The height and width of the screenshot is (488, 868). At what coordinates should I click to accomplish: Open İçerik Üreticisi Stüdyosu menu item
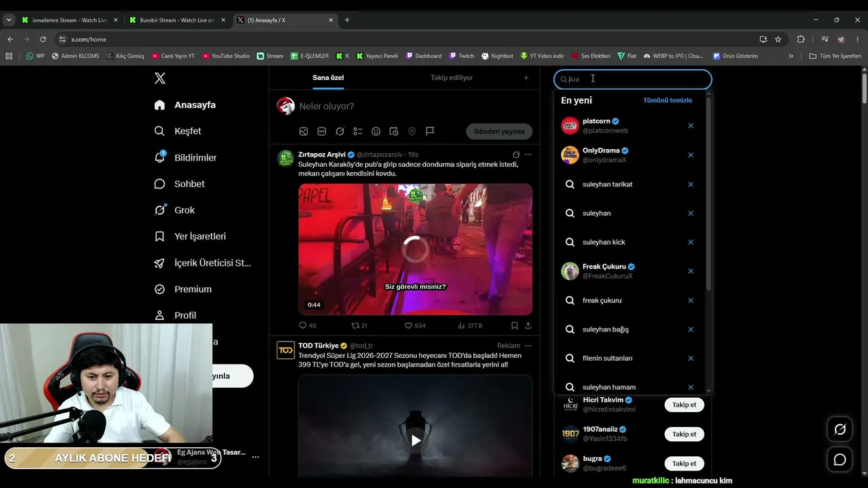pos(203,263)
